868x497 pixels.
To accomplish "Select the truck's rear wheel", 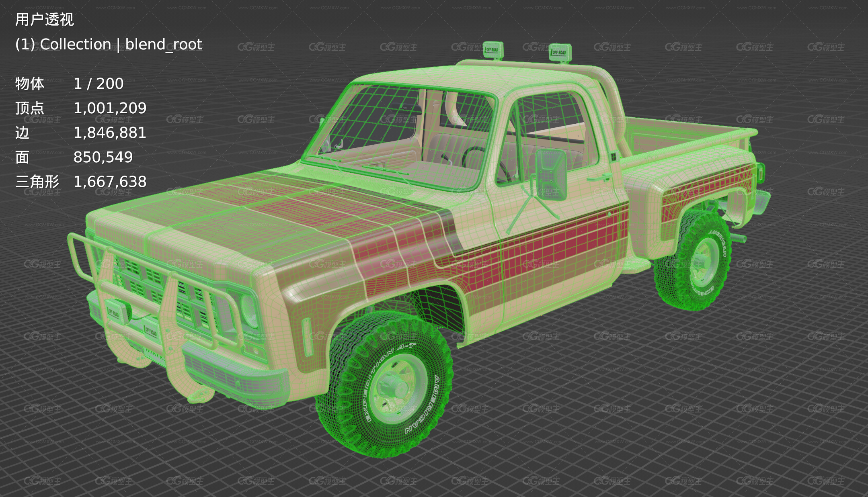I will 692,260.
